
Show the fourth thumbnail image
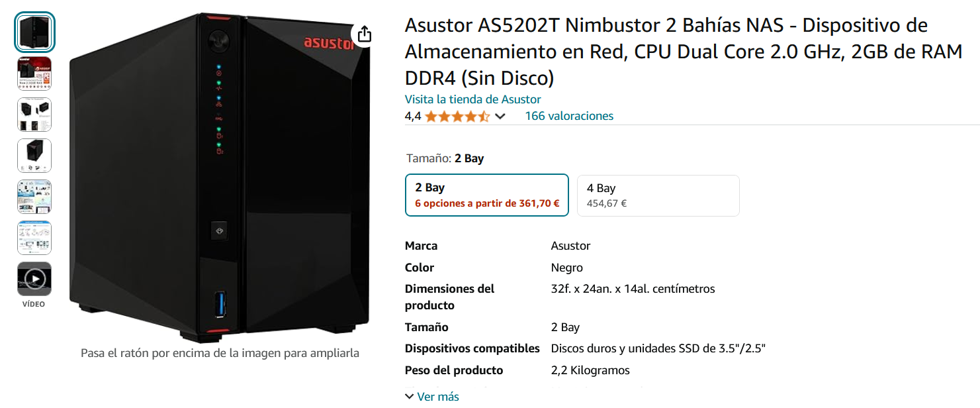[34, 156]
